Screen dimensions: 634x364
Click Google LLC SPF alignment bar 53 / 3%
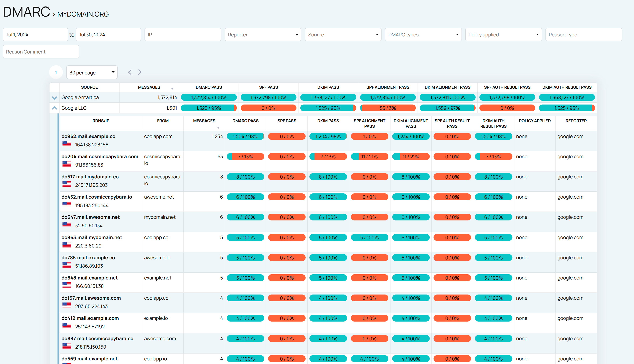tap(388, 108)
